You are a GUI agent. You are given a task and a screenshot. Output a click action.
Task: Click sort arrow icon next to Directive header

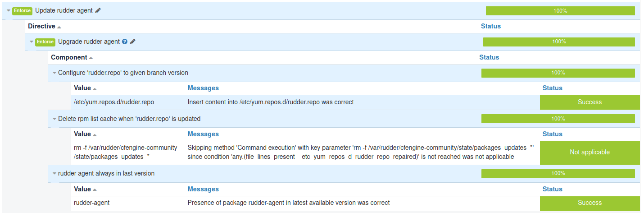[59, 27]
